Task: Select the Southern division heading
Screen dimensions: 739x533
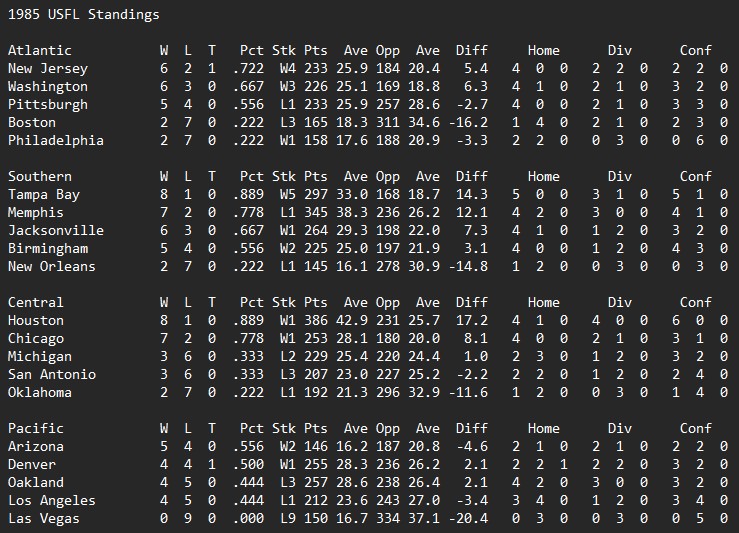Action: tap(43, 176)
